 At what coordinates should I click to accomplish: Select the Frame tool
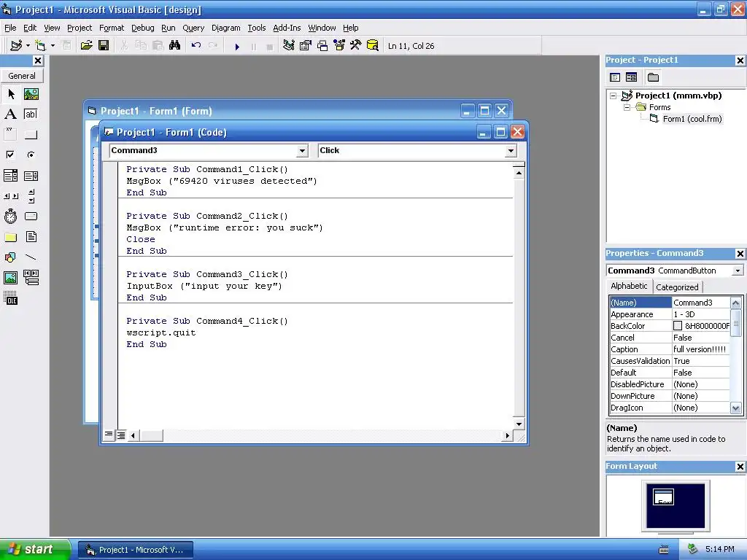(x=10, y=134)
